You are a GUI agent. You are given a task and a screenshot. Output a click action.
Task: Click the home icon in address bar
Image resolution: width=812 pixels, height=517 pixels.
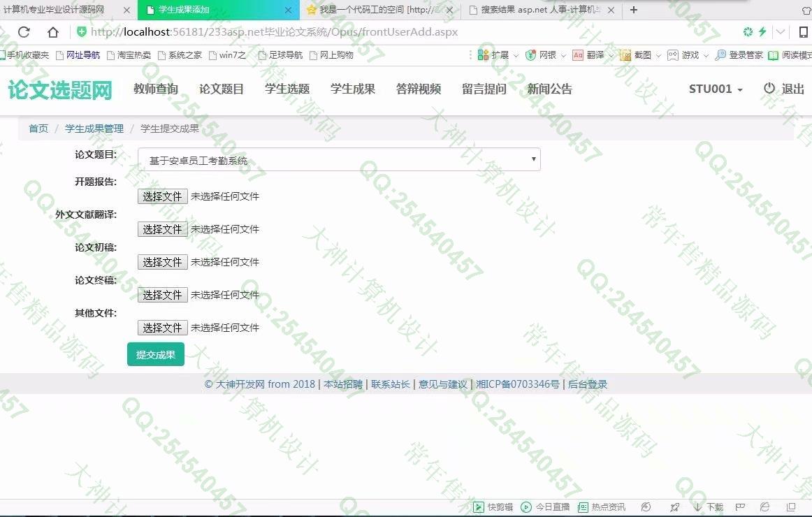pyautogui.click(x=53, y=32)
